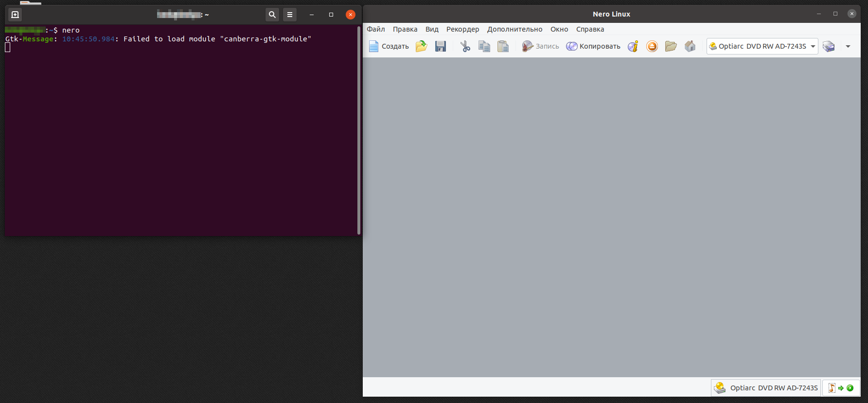
Task: Maximize the terminal window
Action: pyautogui.click(x=331, y=15)
